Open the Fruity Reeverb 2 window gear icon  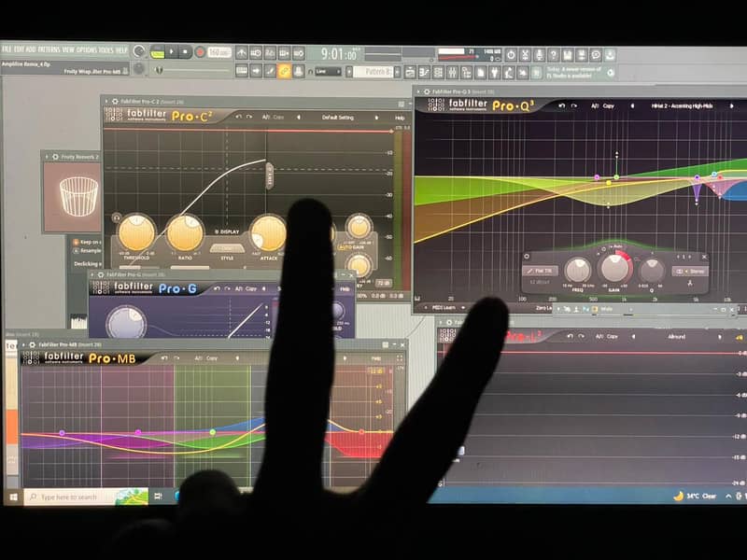[56, 157]
